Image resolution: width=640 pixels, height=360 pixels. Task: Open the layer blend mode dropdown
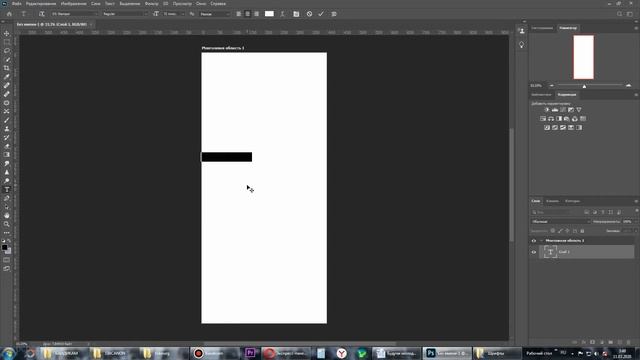coord(560,222)
